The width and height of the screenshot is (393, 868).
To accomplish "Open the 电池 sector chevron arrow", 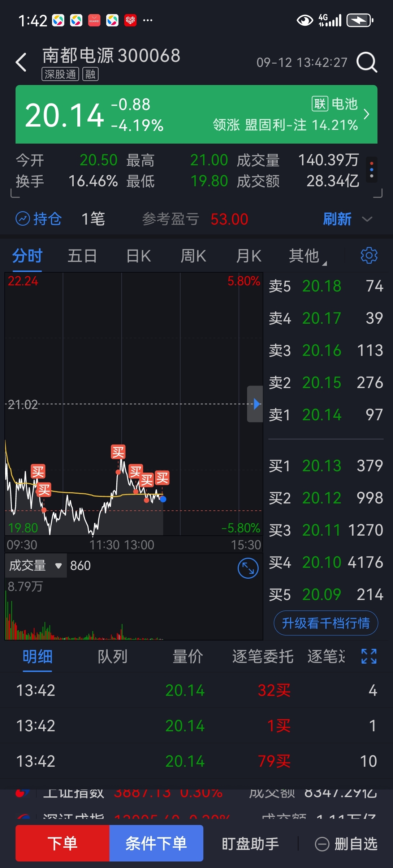I will 366,114.
